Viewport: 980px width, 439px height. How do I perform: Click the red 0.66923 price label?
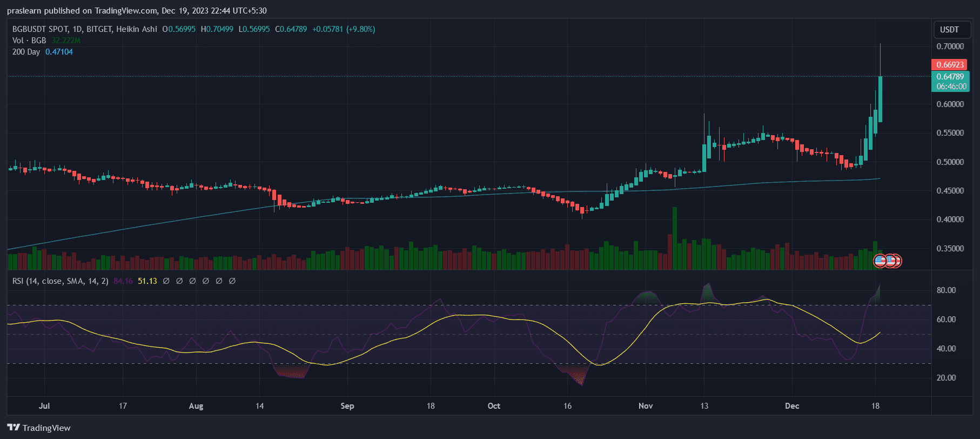pos(950,65)
